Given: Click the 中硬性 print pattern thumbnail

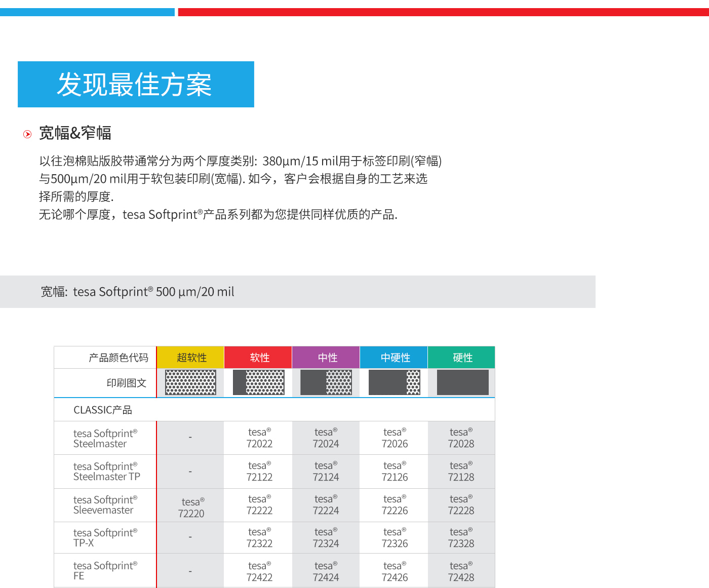Looking at the screenshot, I should coord(394,382).
